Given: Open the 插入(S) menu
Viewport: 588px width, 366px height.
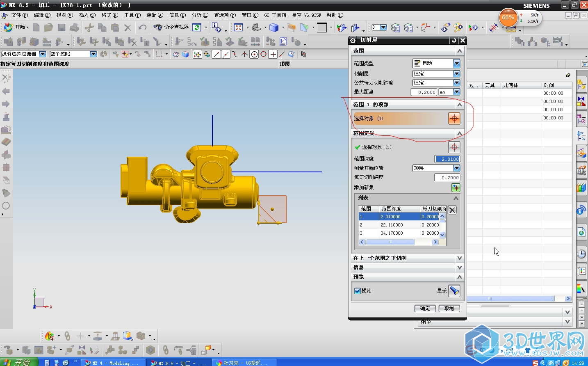Looking at the screenshot, I should [x=87, y=15].
